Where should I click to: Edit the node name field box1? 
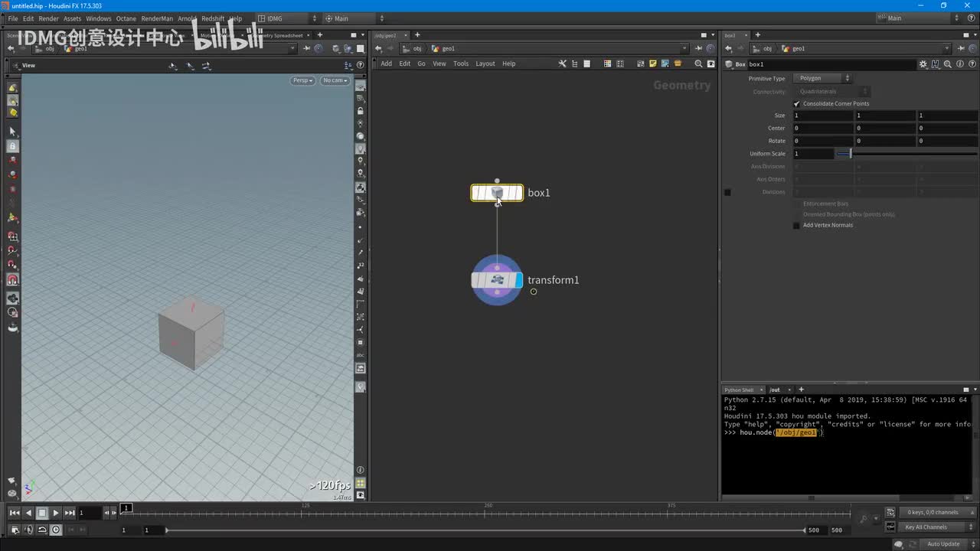click(831, 64)
